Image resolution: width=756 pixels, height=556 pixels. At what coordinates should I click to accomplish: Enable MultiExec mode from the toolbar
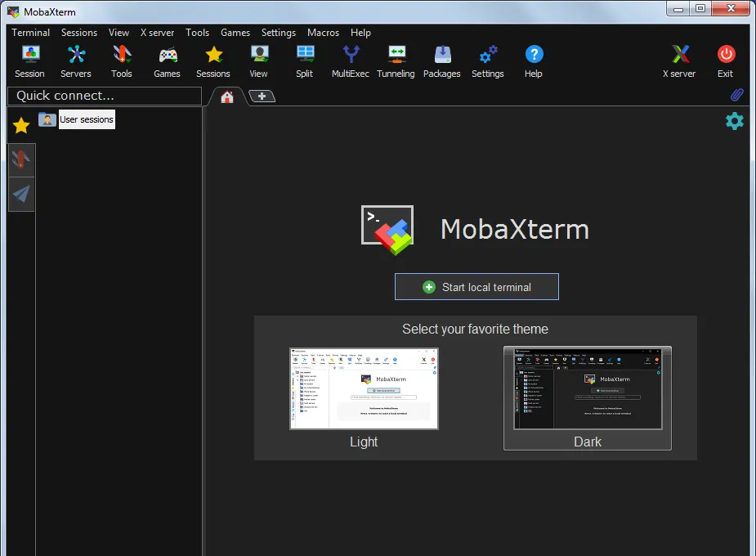[351, 61]
